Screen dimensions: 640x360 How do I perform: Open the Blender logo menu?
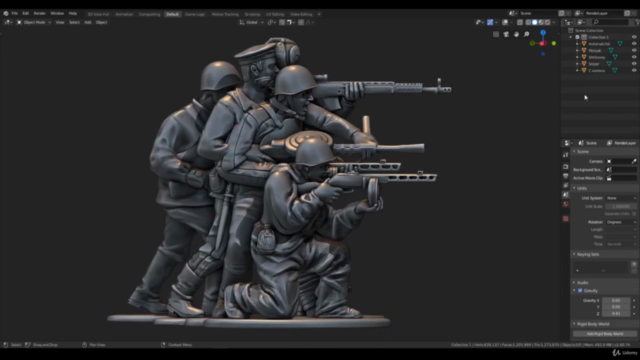pos(6,13)
